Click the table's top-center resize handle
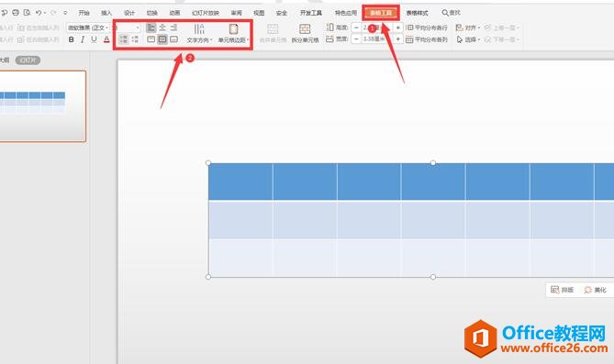 coord(432,163)
